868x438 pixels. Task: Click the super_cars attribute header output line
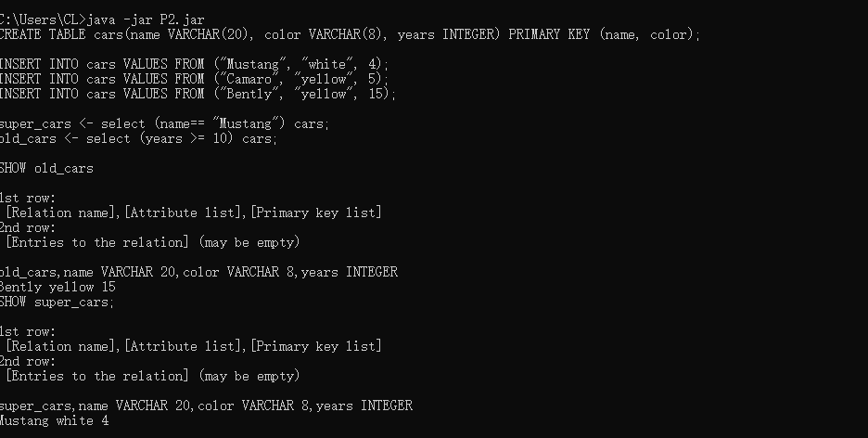pyautogui.click(x=206, y=406)
